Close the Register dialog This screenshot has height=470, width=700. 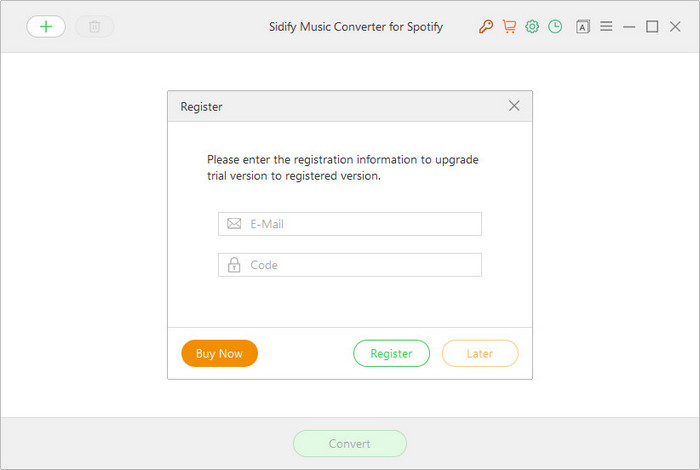click(x=514, y=106)
